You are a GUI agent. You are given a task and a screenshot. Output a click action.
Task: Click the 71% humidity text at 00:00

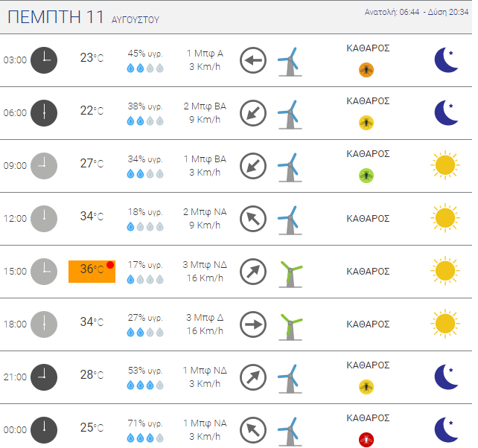(145, 423)
